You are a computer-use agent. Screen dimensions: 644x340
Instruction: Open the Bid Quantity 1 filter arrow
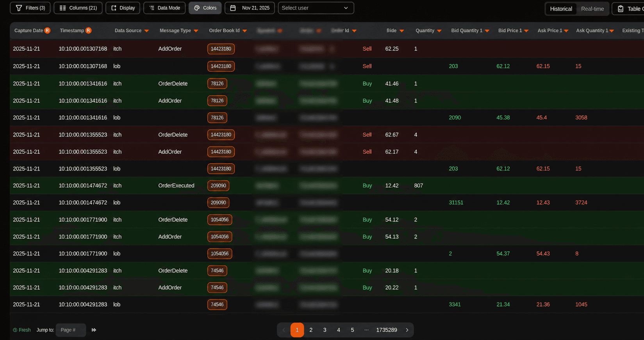tap(487, 31)
